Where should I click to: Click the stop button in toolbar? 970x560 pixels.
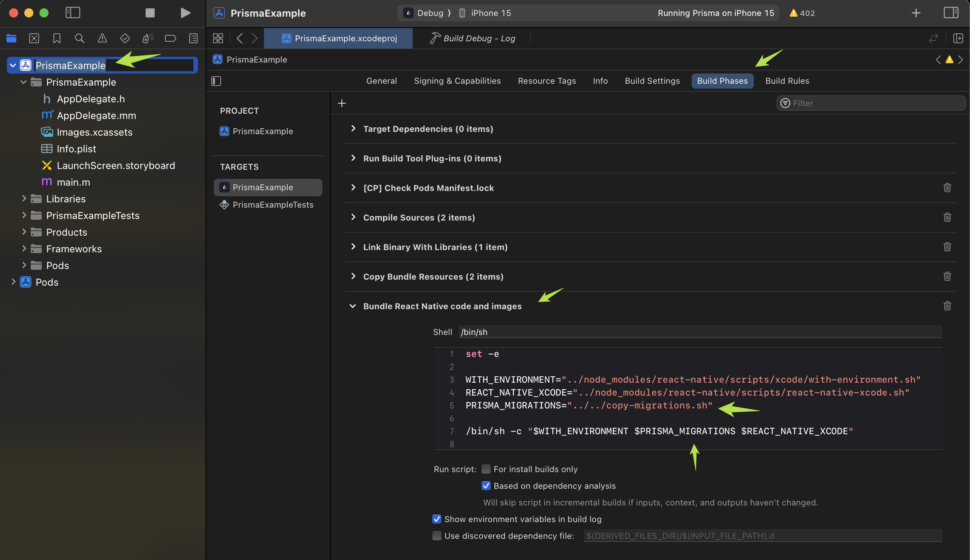pos(148,13)
